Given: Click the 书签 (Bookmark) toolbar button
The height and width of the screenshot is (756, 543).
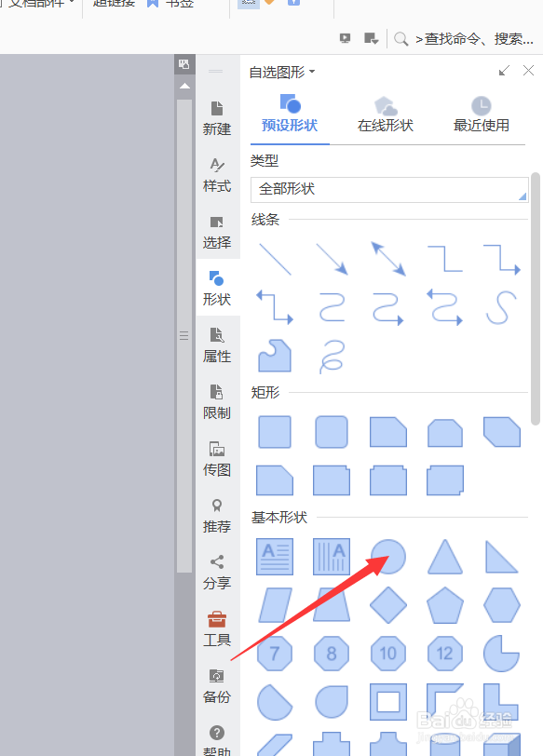Looking at the screenshot, I should pyautogui.click(x=170, y=4).
